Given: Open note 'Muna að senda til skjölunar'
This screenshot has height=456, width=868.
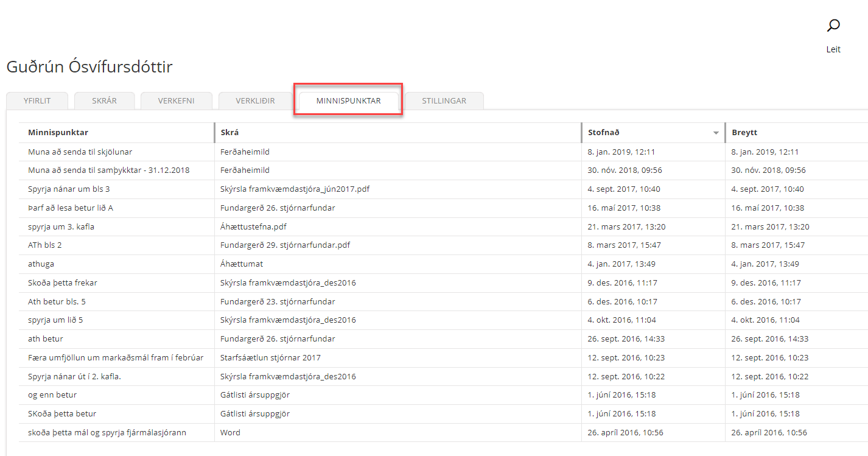Looking at the screenshot, I should pos(80,152).
